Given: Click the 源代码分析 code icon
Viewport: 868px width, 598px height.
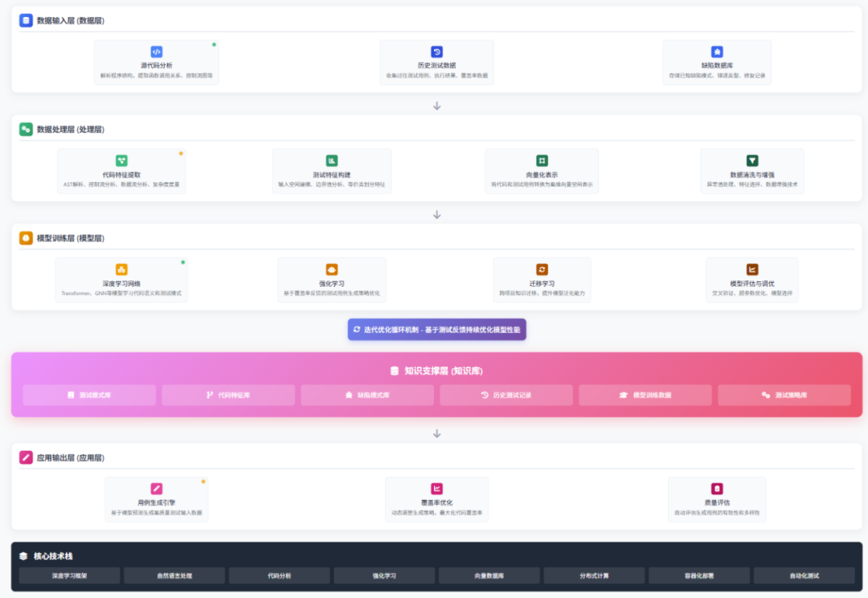Looking at the screenshot, I should [157, 51].
